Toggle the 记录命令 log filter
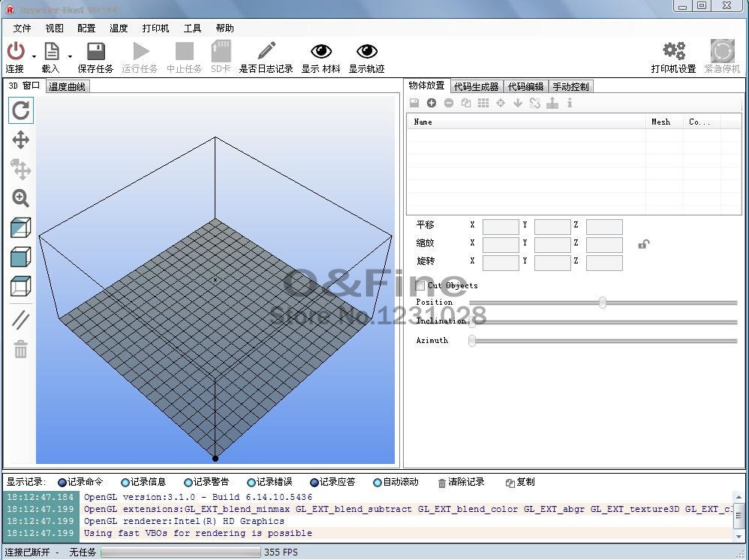 click(x=62, y=483)
